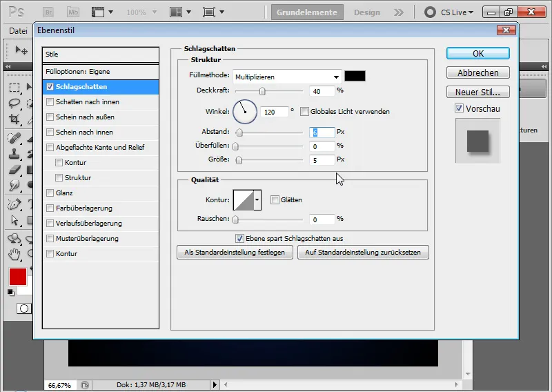Launch Mini Bridge with Mb icon

tap(73, 12)
